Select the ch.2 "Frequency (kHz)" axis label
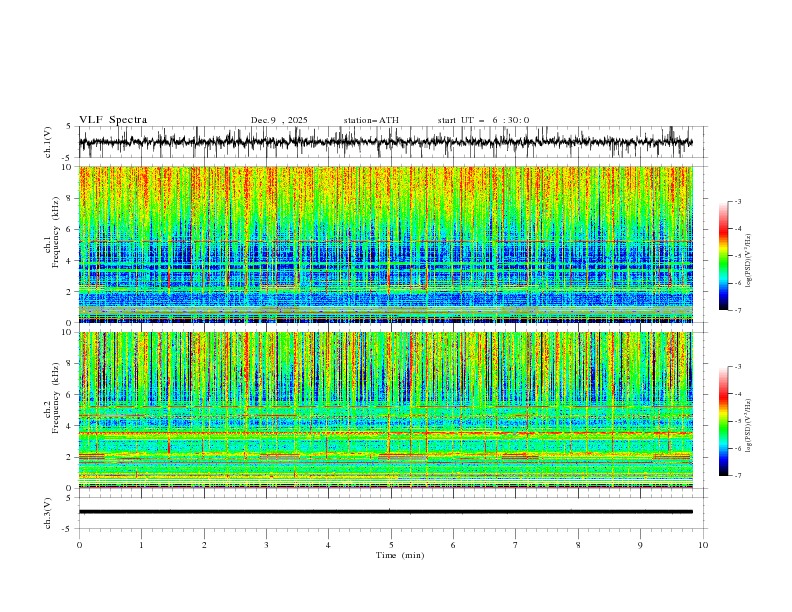The image size is (792, 612). click(x=55, y=398)
